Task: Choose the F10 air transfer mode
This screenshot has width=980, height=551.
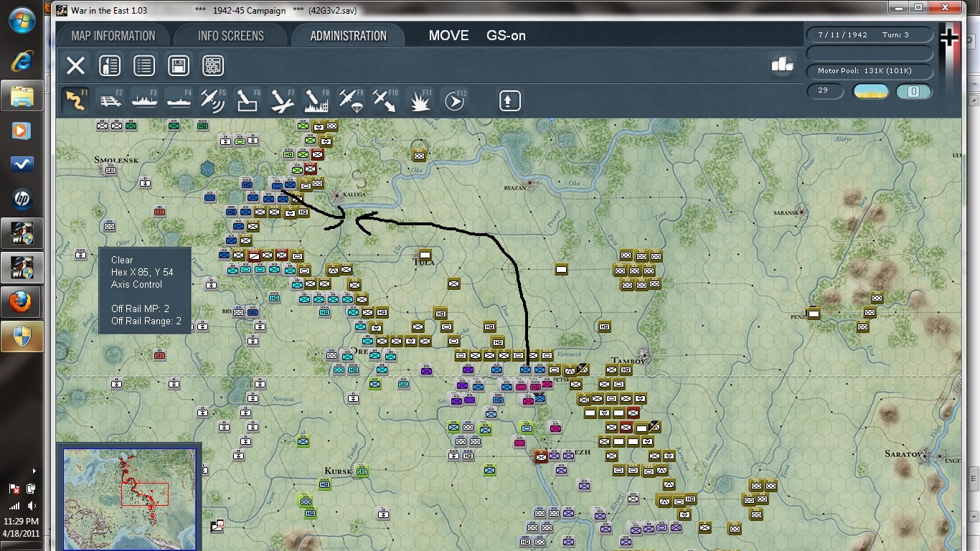Action: 386,100
